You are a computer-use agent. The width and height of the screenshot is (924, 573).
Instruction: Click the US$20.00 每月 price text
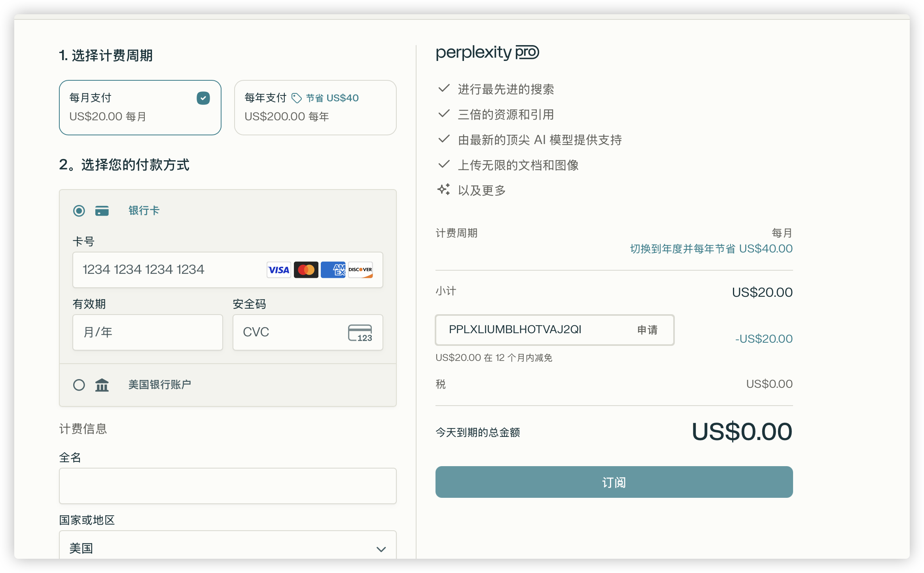[x=108, y=117]
